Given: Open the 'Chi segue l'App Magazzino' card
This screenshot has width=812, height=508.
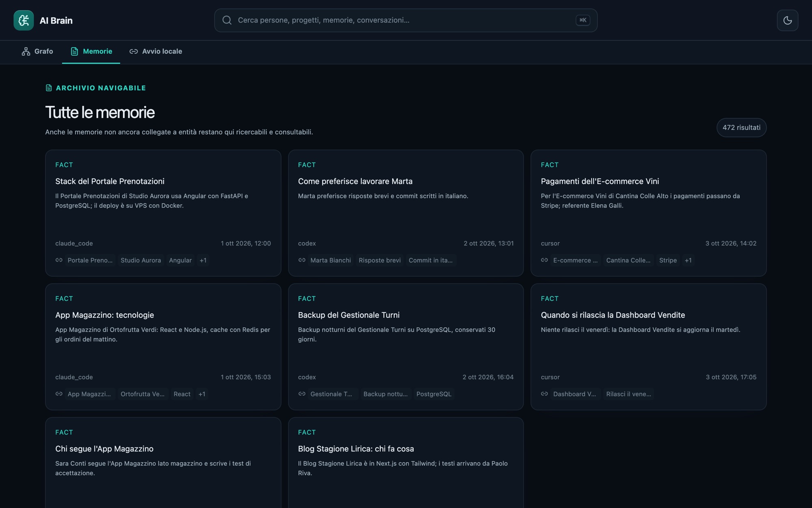Looking at the screenshot, I should tap(163, 462).
